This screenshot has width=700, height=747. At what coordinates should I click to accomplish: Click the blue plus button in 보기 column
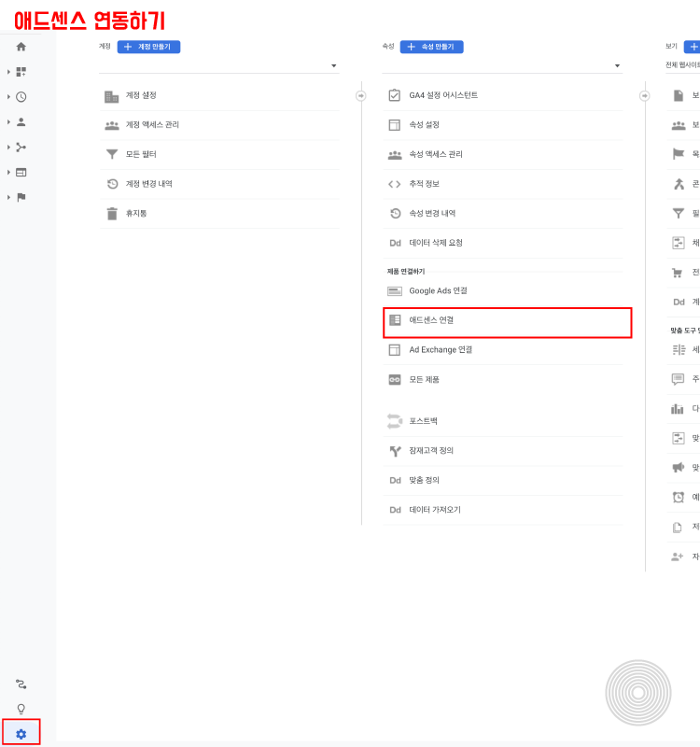tap(692, 47)
